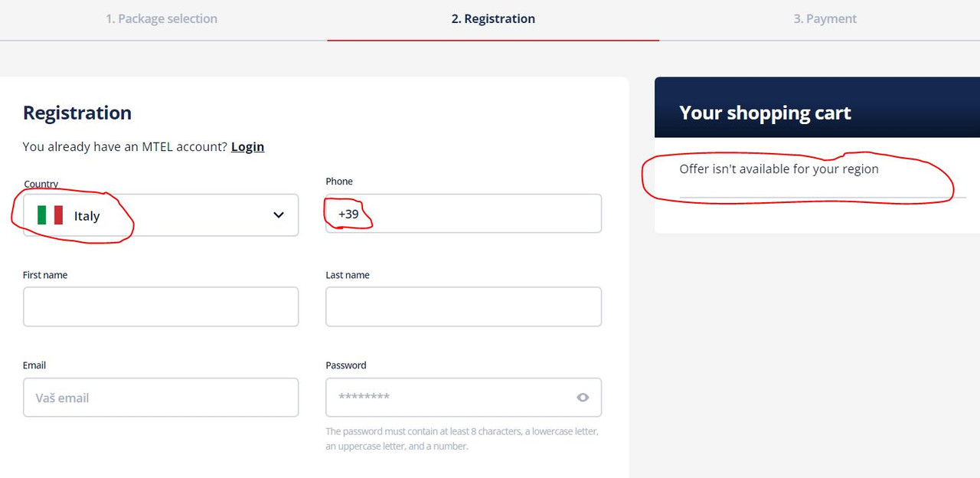Click the +39 phone prefix
The image size is (980, 478).
tap(348, 214)
